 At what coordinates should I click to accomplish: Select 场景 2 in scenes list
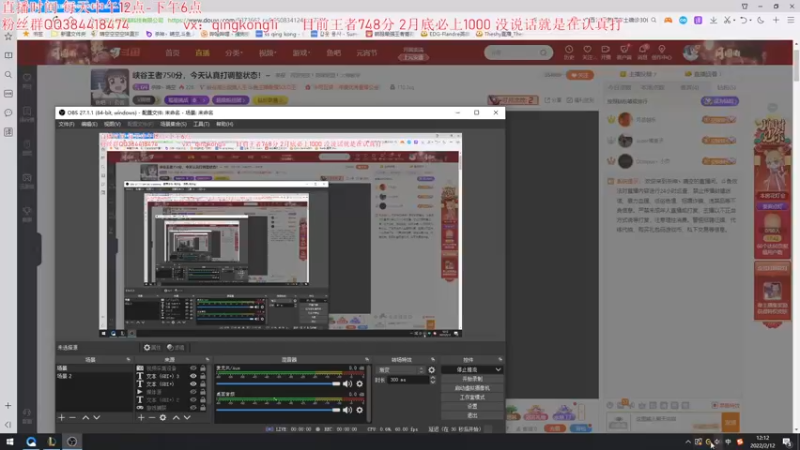tap(94, 376)
